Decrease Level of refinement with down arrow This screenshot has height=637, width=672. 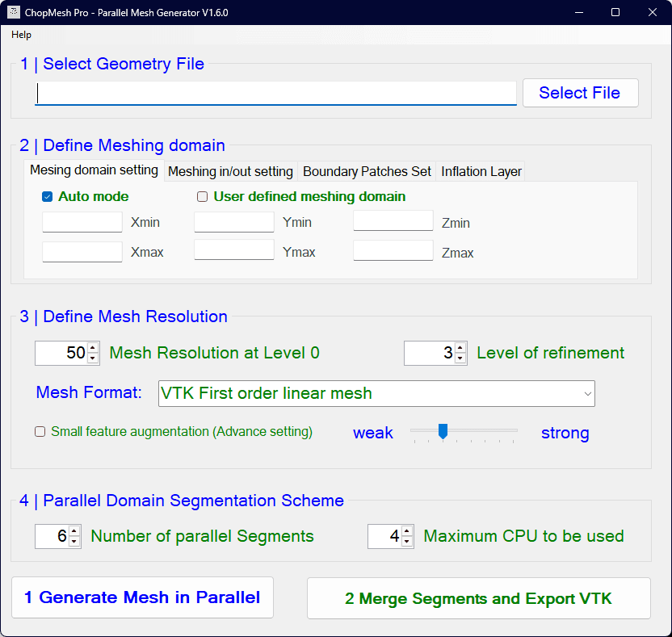(x=460, y=358)
